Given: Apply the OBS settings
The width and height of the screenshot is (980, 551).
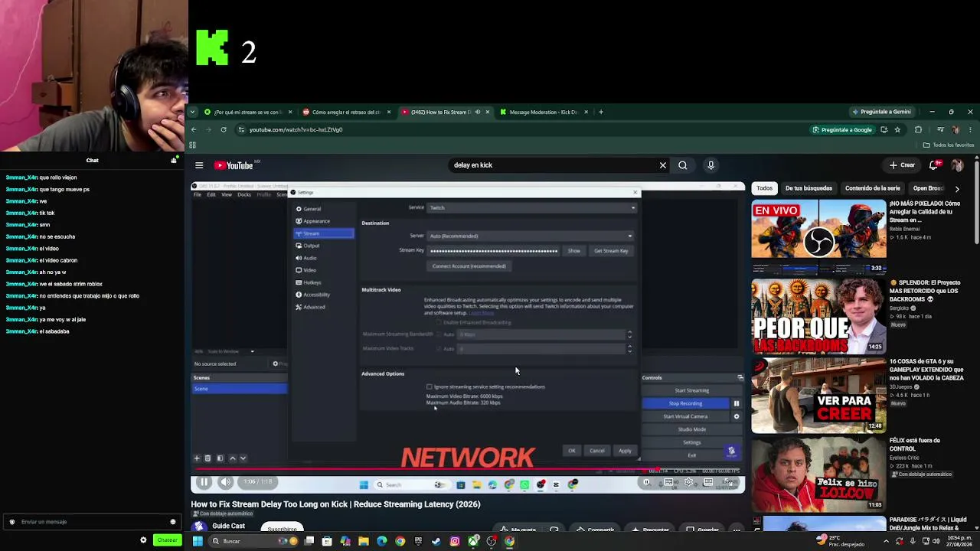Looking at the screenshot, I should point(625,451).
